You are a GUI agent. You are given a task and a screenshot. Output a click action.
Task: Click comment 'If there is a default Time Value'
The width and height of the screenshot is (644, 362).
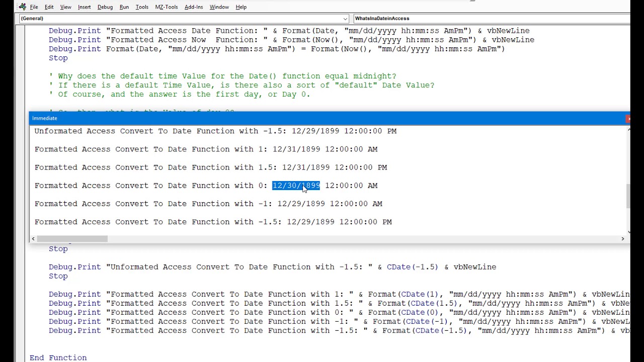tap(242, 85)
